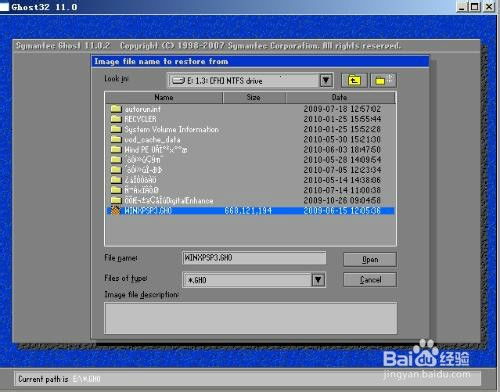Screen dimensions: 500x392
Task: Select the RECYCLER folder icon
Action: (x=116, y=119)
